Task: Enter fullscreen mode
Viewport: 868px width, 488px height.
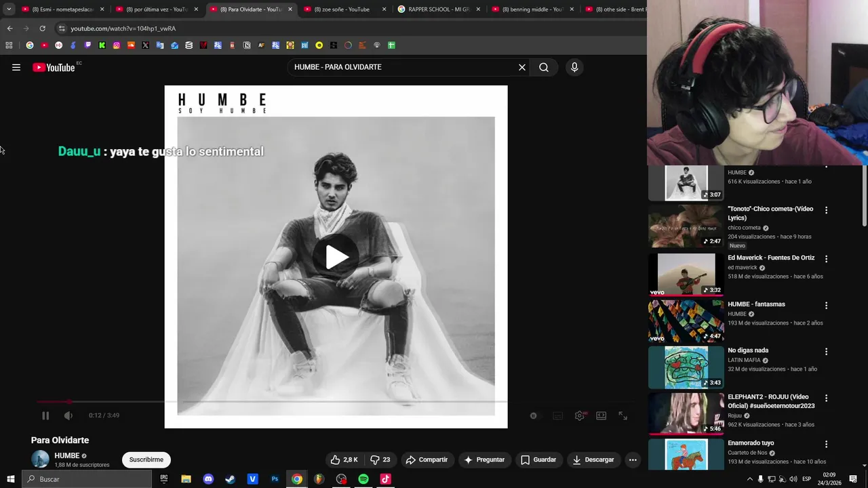Action: point(623,415)
